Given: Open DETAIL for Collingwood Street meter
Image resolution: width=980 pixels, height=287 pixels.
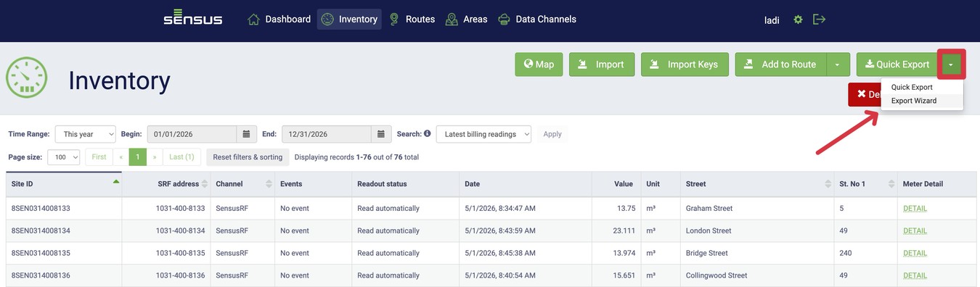Looking at the screenshot, I should click(x=915, y=276).
